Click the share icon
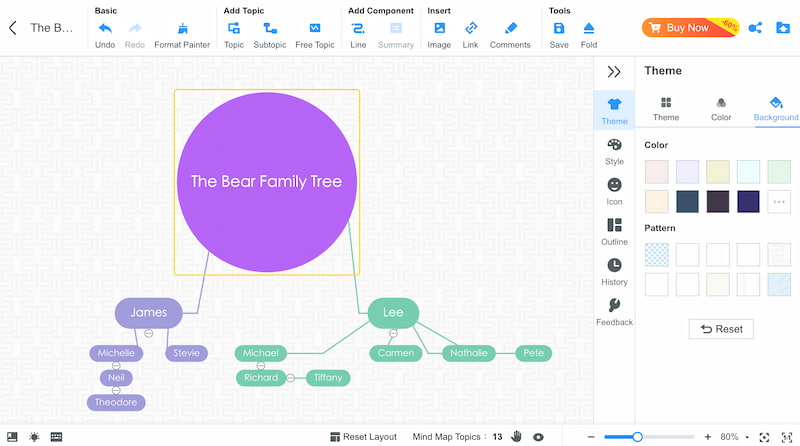Image resolution: width=800 pixels, height=446 pixels. [755, 28]
